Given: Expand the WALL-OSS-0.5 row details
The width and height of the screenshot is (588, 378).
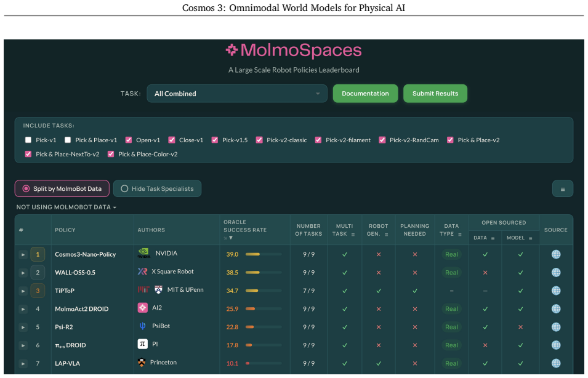Looking at the screenshot, I should coord(23,273).
